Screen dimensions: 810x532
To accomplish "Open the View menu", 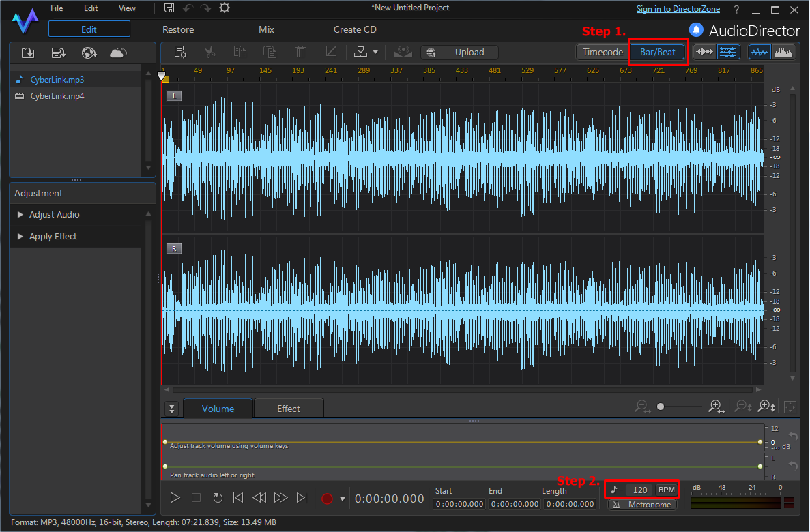I will click(127, 8).
